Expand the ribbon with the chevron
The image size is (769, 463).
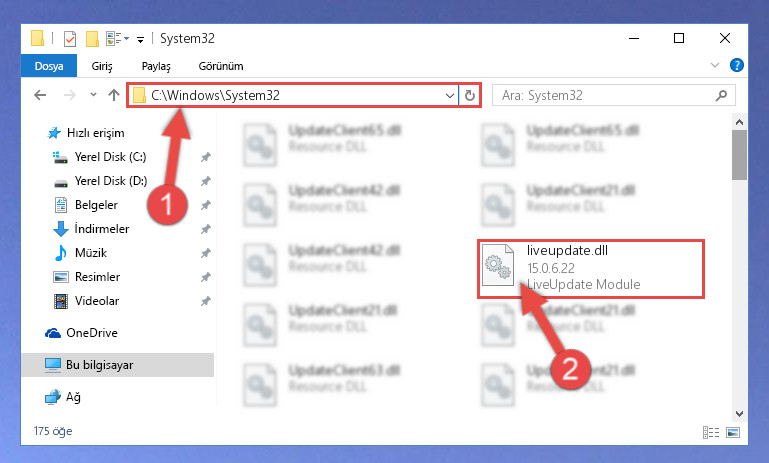[715, 65]
